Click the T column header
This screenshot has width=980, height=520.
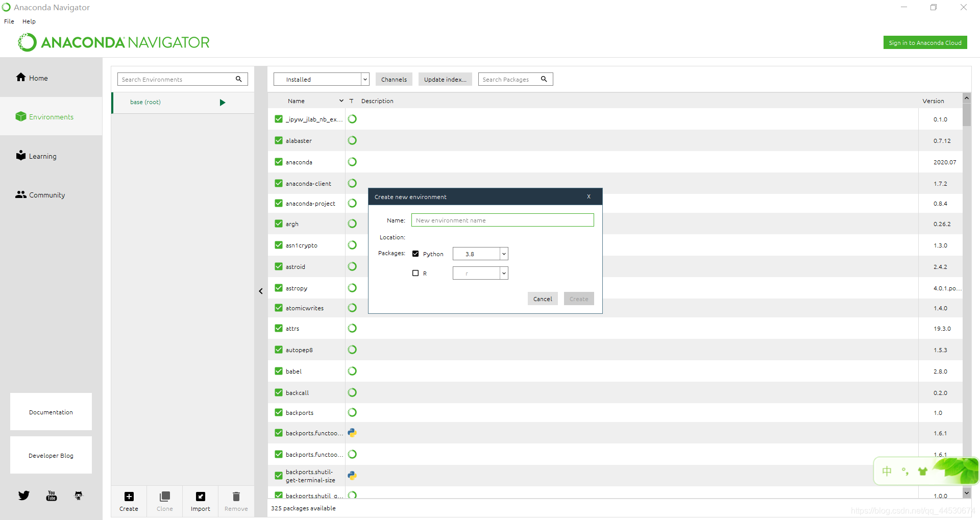(x=351, y=101)
